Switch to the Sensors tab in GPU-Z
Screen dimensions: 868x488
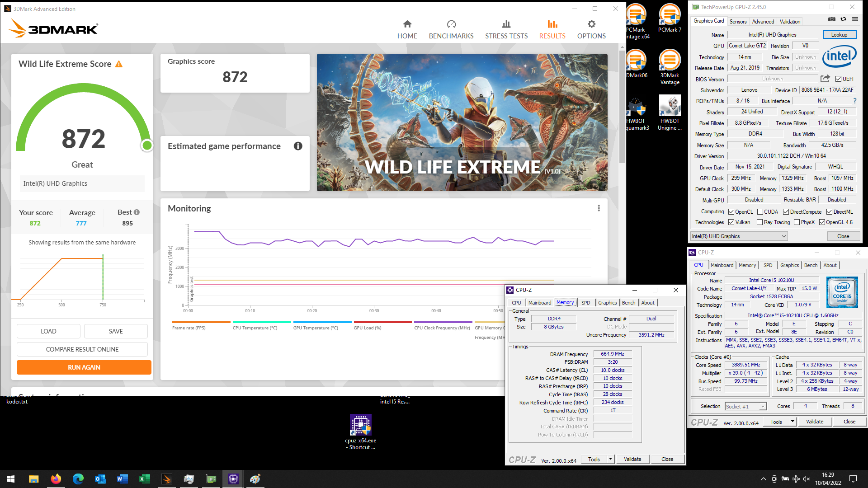coord(738,22)
